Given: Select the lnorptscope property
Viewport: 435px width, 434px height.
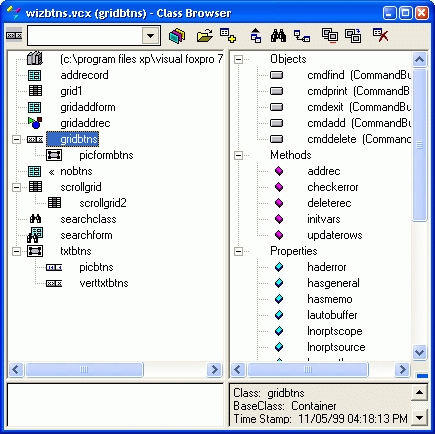Looking at the screenshot, I should (335, 331).
